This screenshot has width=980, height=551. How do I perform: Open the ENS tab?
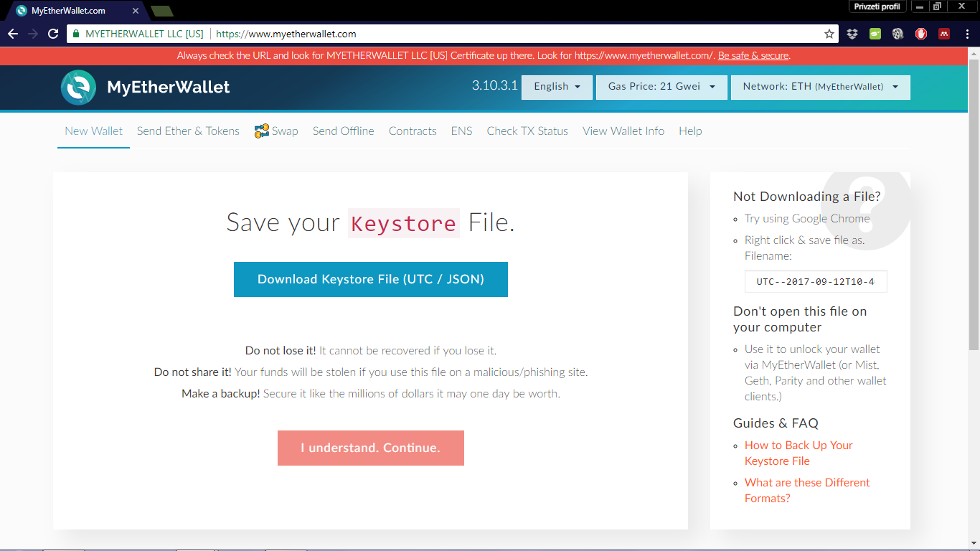coord(461,131)
